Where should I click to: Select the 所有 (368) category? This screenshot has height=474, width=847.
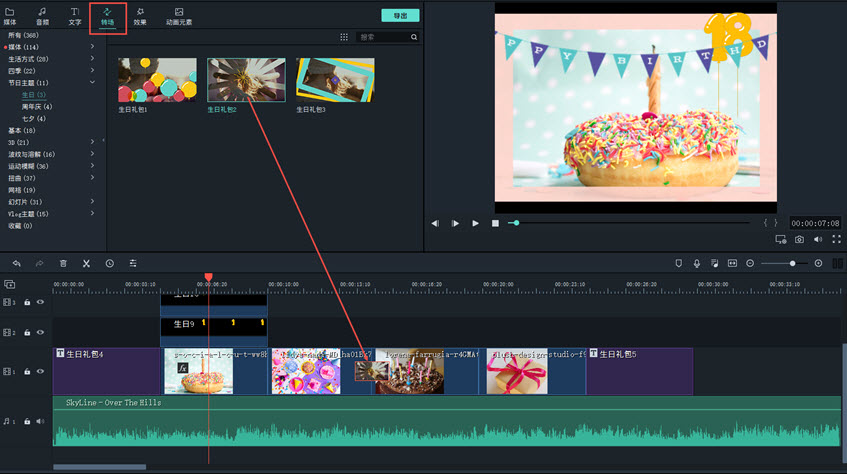click(23, 35)
